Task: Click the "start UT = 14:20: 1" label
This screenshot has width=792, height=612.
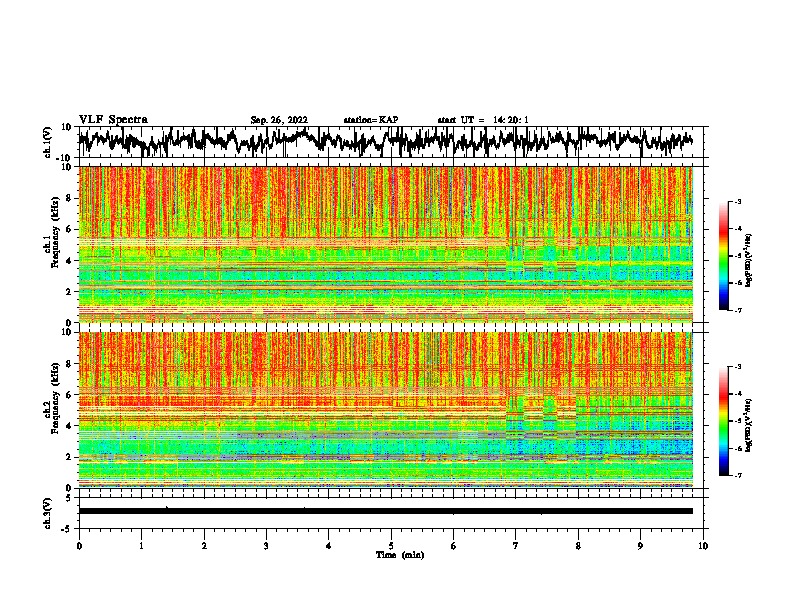Action: pyautogui.click(x=483, y=120)
